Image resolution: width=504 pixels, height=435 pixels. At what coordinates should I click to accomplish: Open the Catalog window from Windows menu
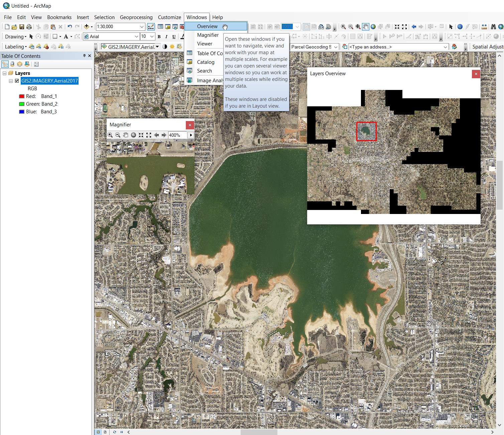[x=206, y=62]
